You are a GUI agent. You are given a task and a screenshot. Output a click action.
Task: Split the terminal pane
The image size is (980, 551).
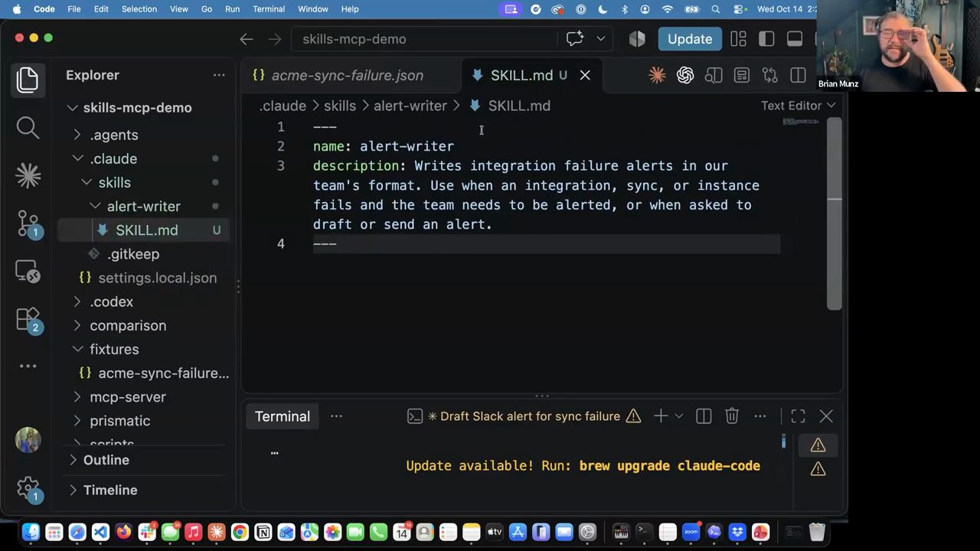pos(704,416)
